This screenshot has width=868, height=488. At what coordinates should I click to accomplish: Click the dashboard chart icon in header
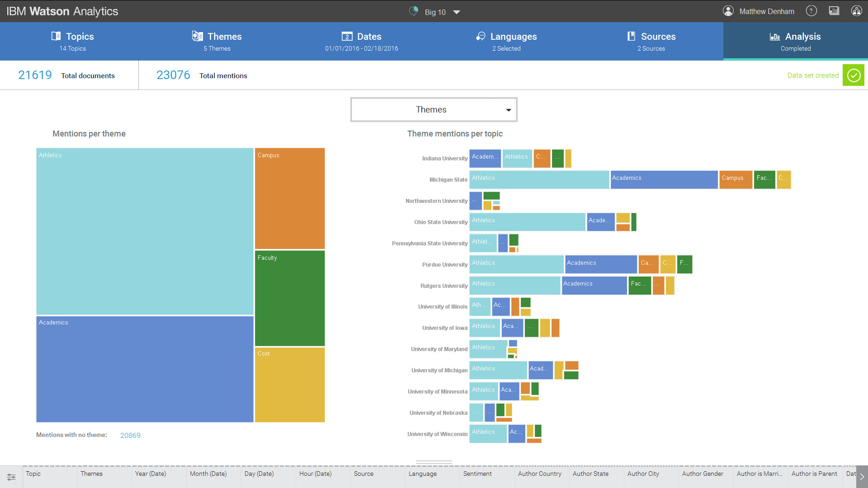(834, 11)
